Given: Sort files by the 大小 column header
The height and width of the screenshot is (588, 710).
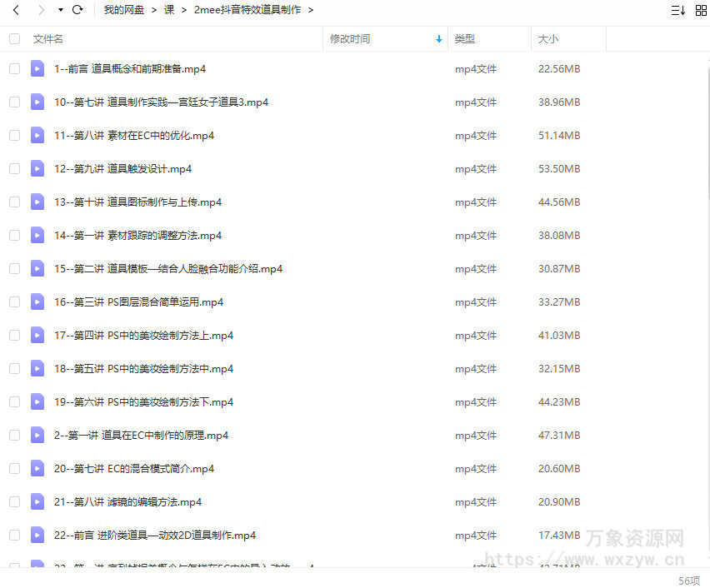Looking at the screenshot, I should coord(549,38).
